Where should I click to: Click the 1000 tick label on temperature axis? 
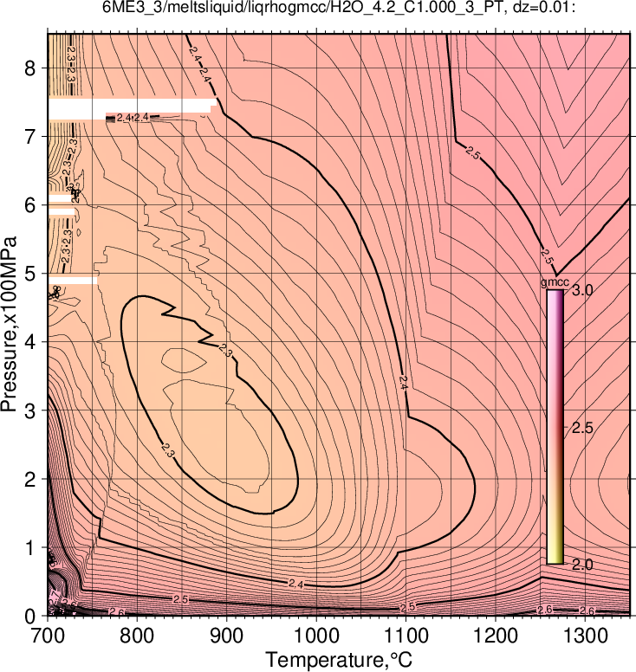coord(316,636)
